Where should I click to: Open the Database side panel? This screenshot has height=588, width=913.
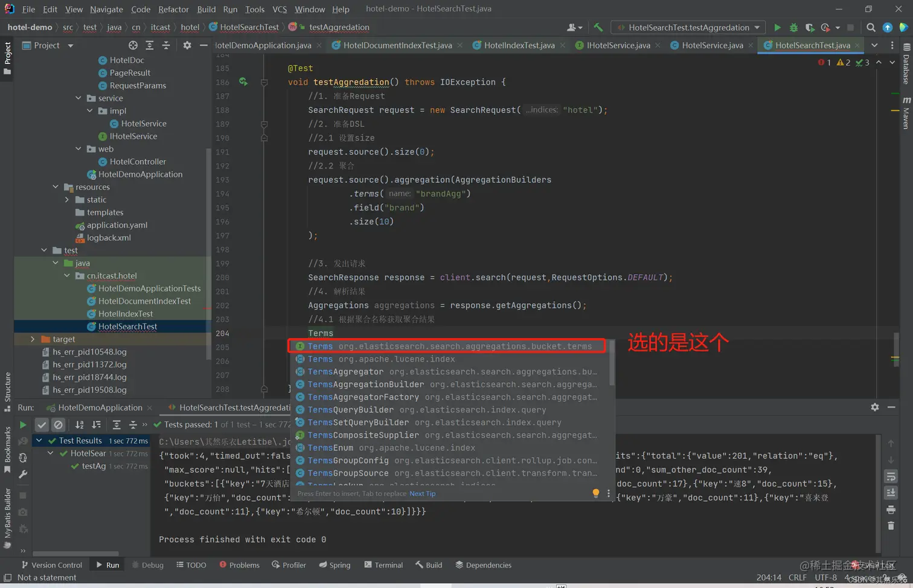(906, 63)
